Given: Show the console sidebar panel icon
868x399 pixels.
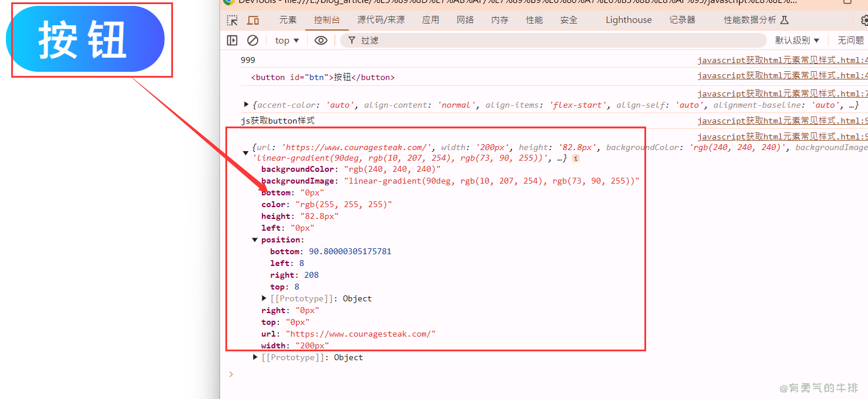Looking at the screenshot, I should pos(232,40).
